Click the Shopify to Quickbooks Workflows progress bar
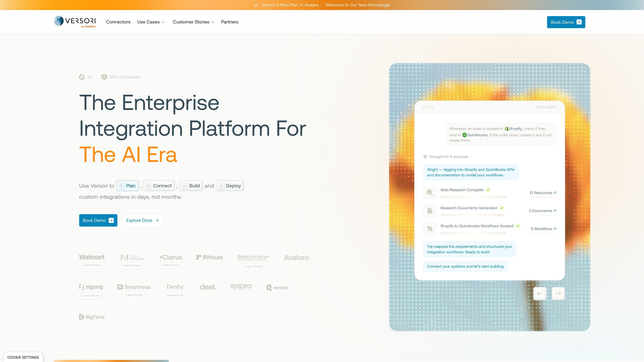Image resolution: width=644 pixels, height=362 pixels. [473, 233]
